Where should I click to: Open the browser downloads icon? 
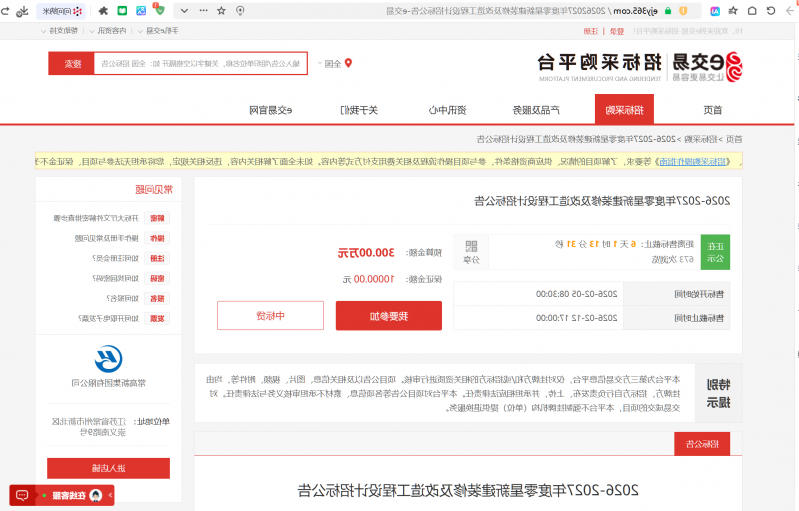point(22,11)
